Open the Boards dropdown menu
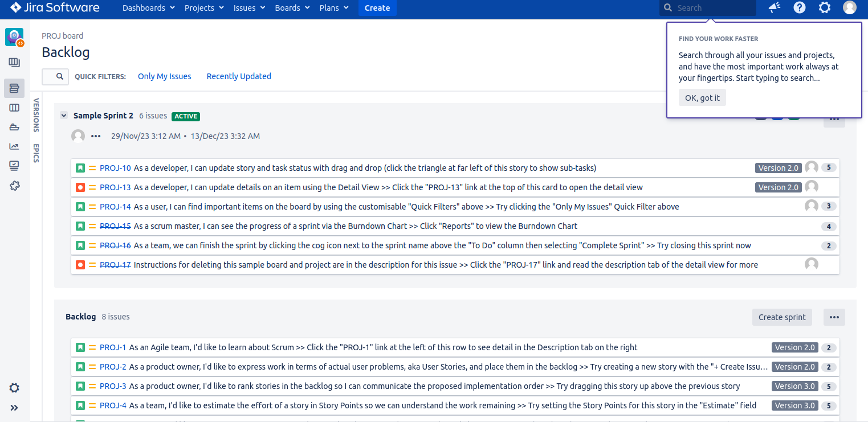This screenshot has width=868, height=422. (x=292, y=8)
